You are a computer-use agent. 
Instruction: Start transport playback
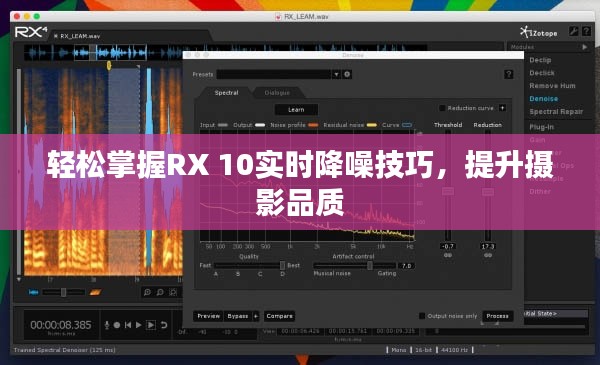(139, 325)
